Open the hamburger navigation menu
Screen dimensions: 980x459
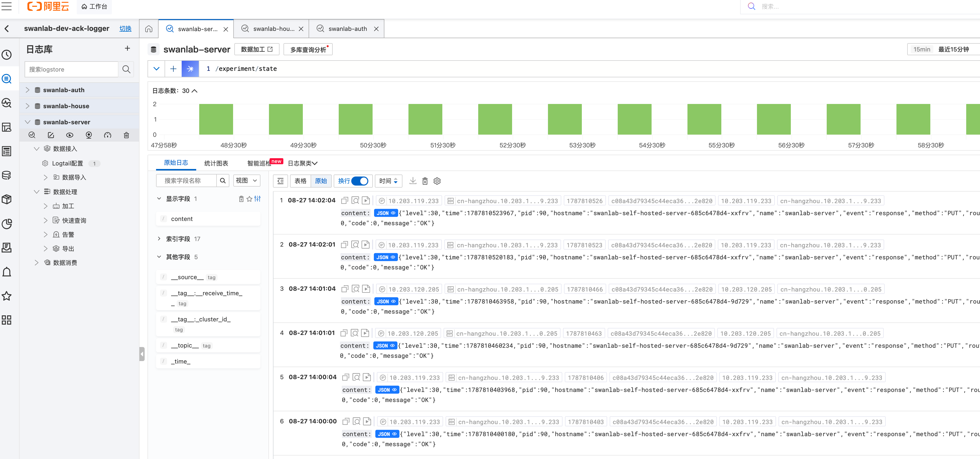pos(7,6)
